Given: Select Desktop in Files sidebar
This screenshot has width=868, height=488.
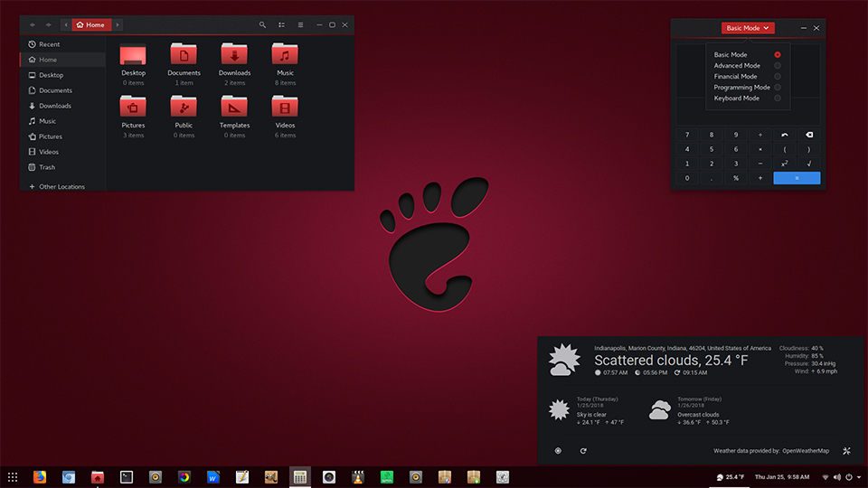Looking at the screenshot, I should (62, 75).
